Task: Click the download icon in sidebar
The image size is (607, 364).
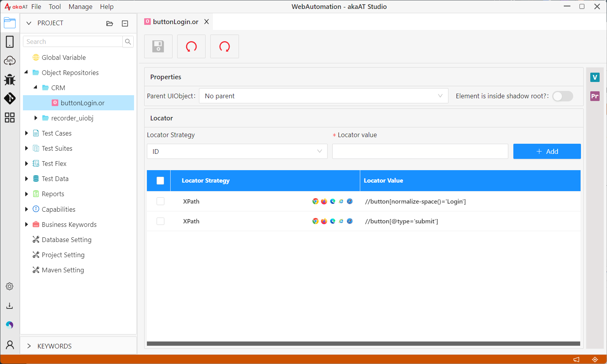Action: 10,306
